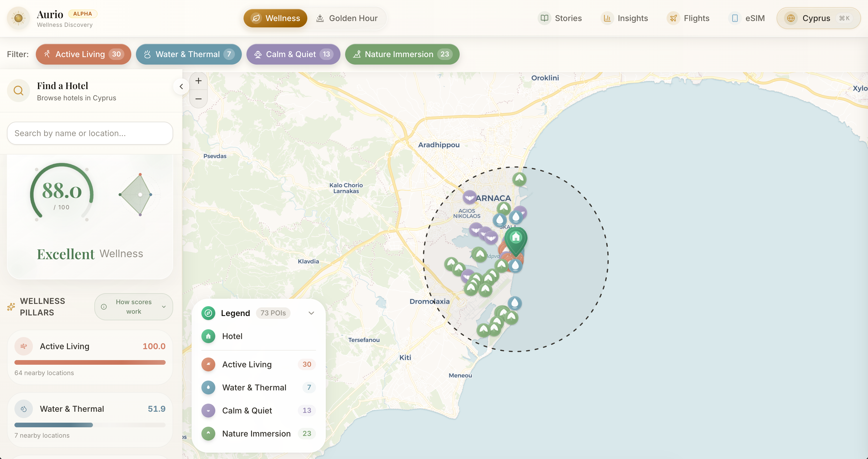
Task: Select the Hotel marker icon in legend
Action: [208, 336]
